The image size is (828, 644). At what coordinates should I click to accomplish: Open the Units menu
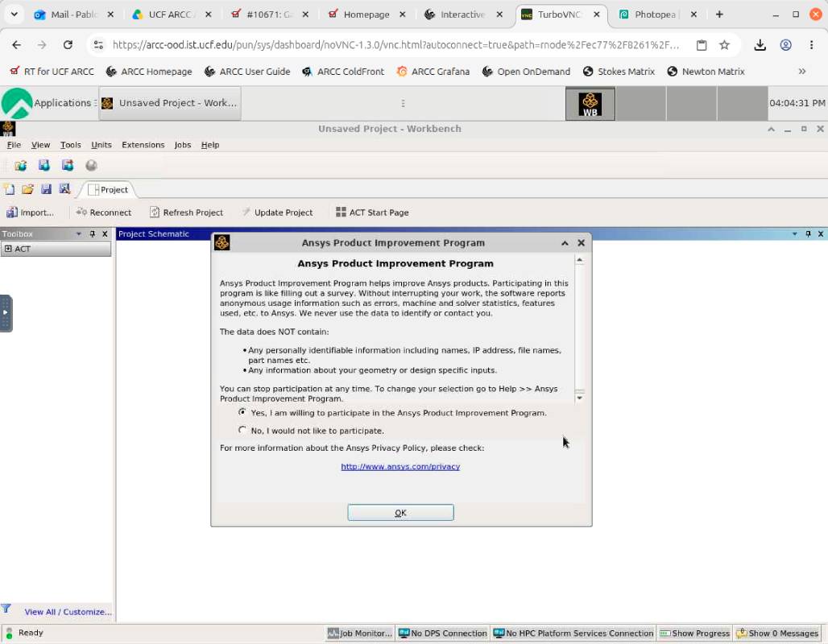(101, 145)
